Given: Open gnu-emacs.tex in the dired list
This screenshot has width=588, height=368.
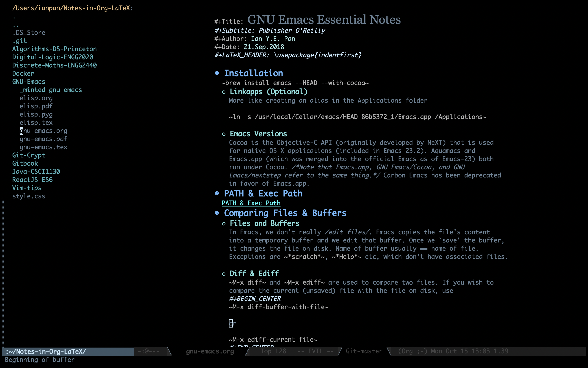Looking at the screenshot, I should 43,147.
